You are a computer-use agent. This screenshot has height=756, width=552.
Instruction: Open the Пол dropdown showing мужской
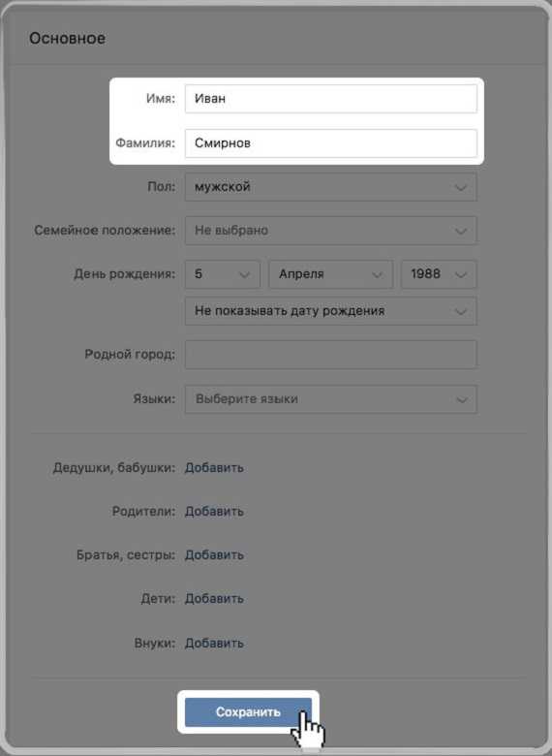[331, 187]
